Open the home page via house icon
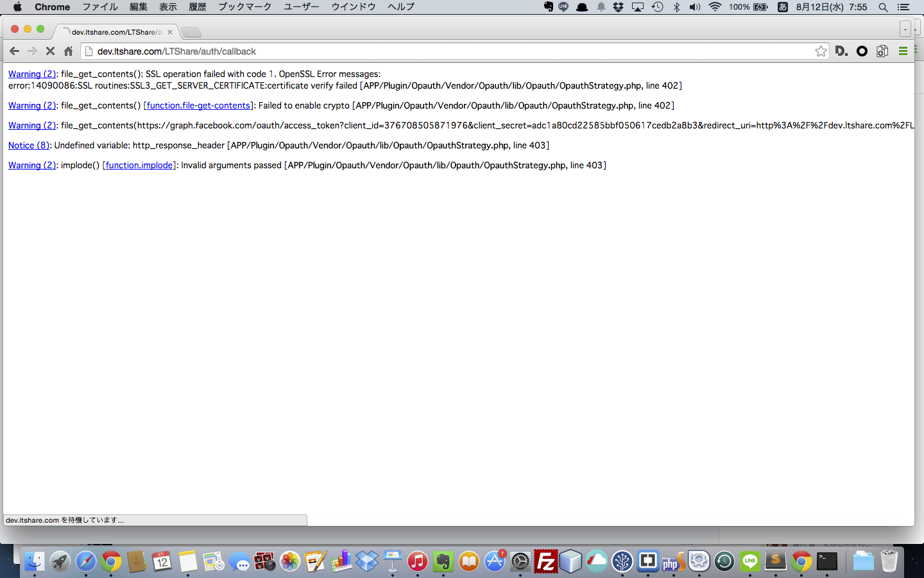This screenshot has width=924, height=578. pyautogui.click(x=68, y=51)
